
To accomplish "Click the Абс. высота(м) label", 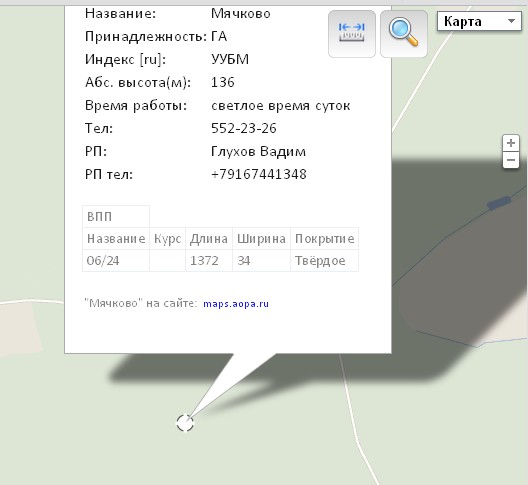I will click(138, 83).
